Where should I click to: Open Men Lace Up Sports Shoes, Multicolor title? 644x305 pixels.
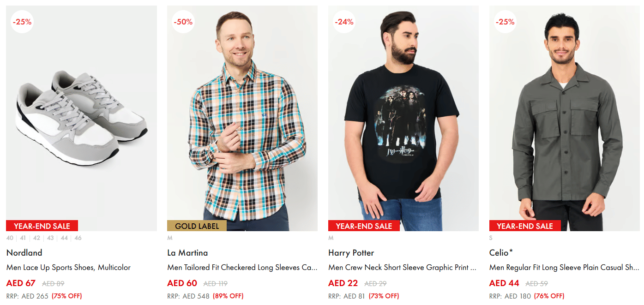point(68,268)
